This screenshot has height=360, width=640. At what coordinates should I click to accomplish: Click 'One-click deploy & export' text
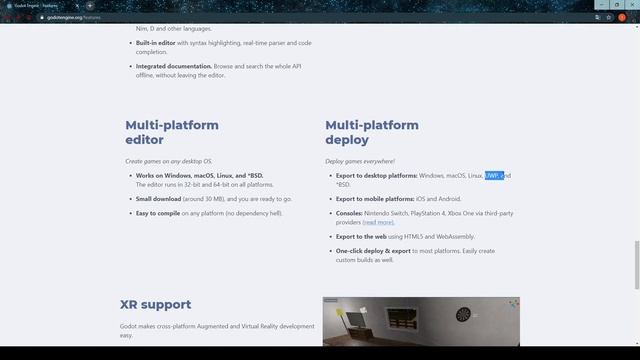click(373, 251)
